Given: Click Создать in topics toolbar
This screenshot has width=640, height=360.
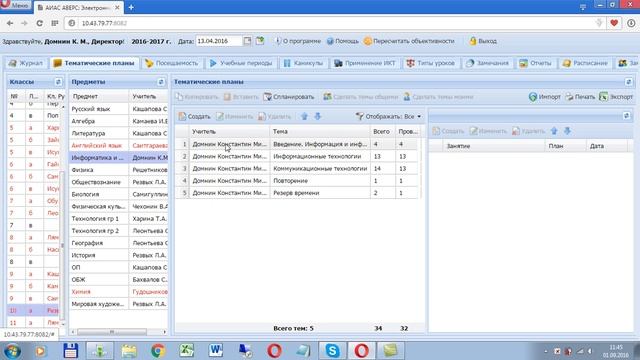Looking at the screenshot, I should tap(195, 116).
